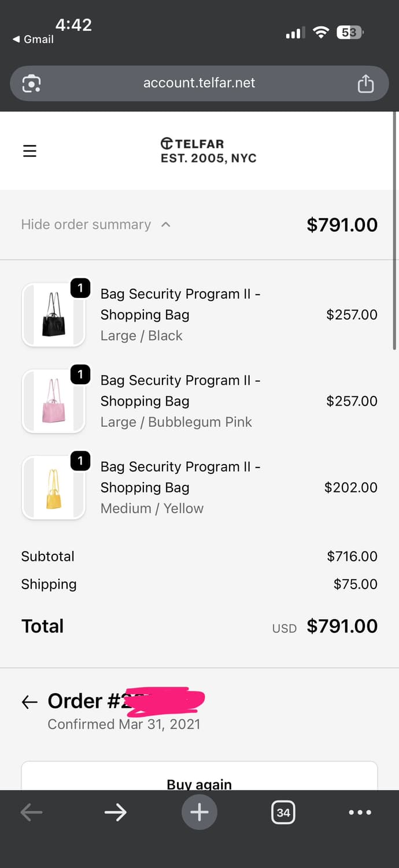399x868 pixels.
Task: Tap the browser back arrow
Action: pos(31,812)
